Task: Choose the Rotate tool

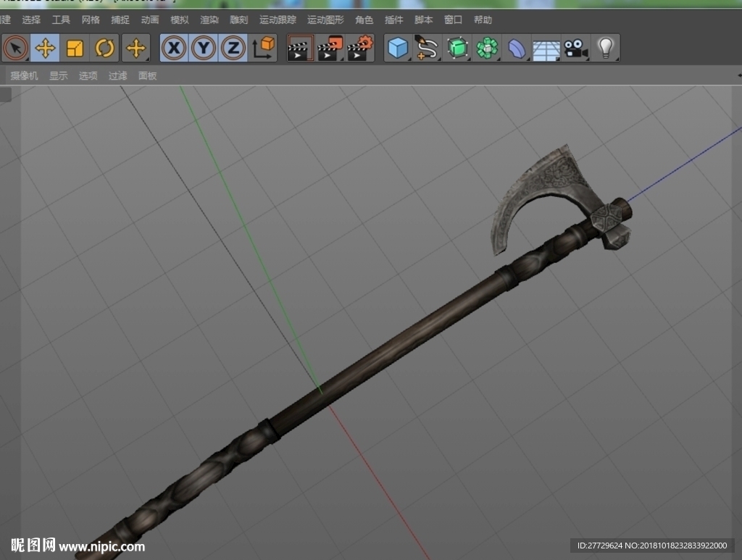Action: pos(104,48)
